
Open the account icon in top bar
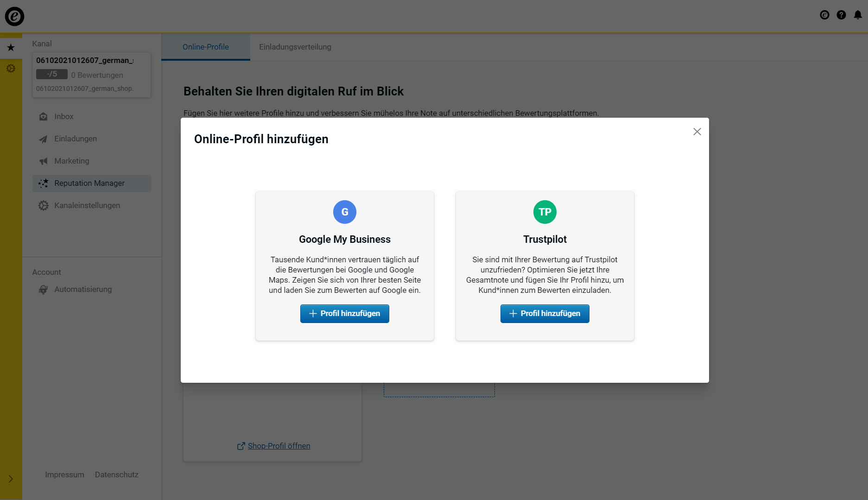click(824, 15)
